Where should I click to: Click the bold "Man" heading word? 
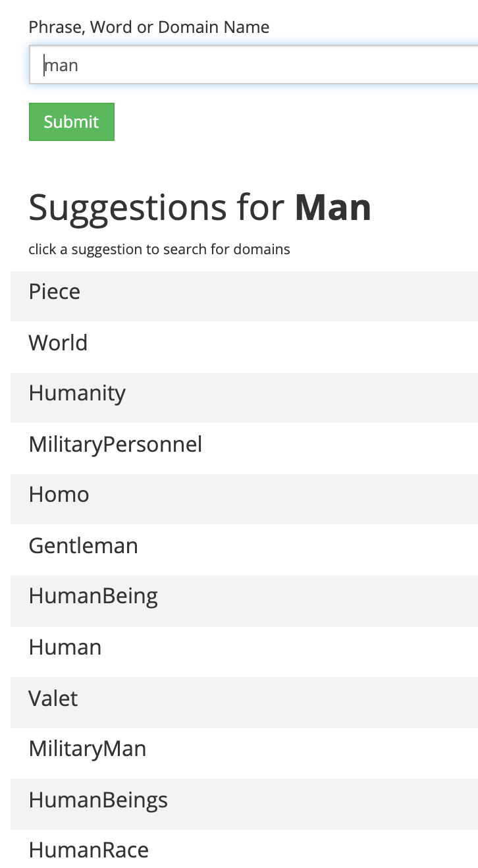333,207
